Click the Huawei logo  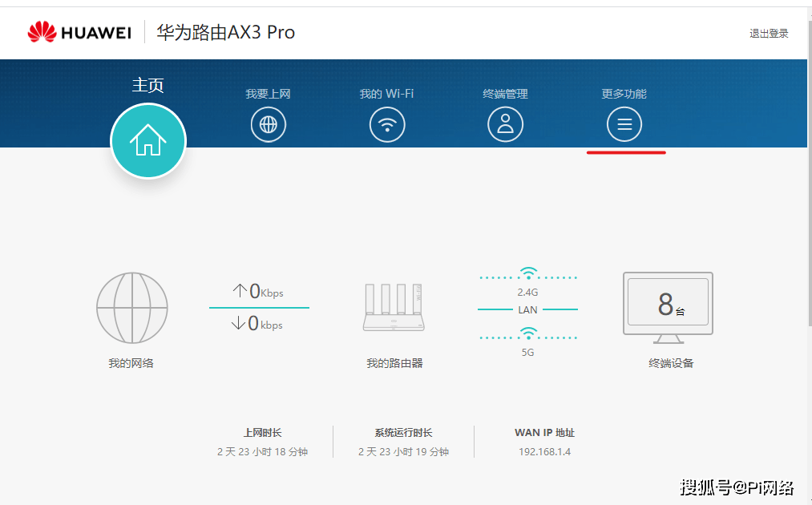(x=79, y=32)
